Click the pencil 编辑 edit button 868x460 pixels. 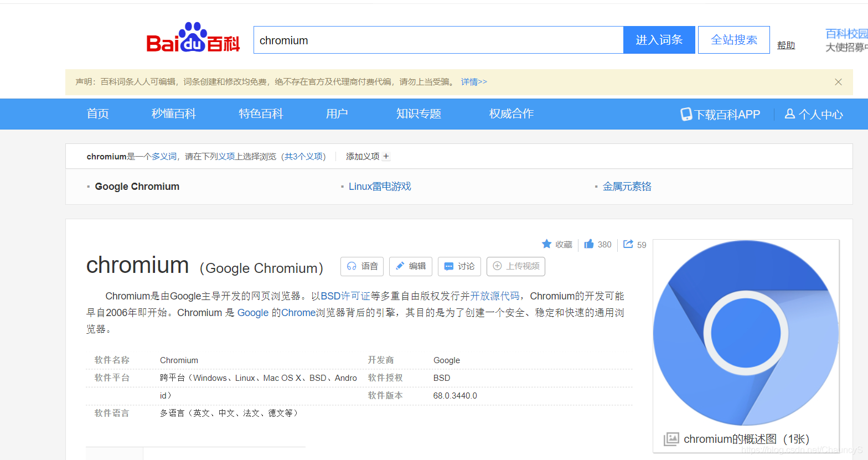(411, 266)
